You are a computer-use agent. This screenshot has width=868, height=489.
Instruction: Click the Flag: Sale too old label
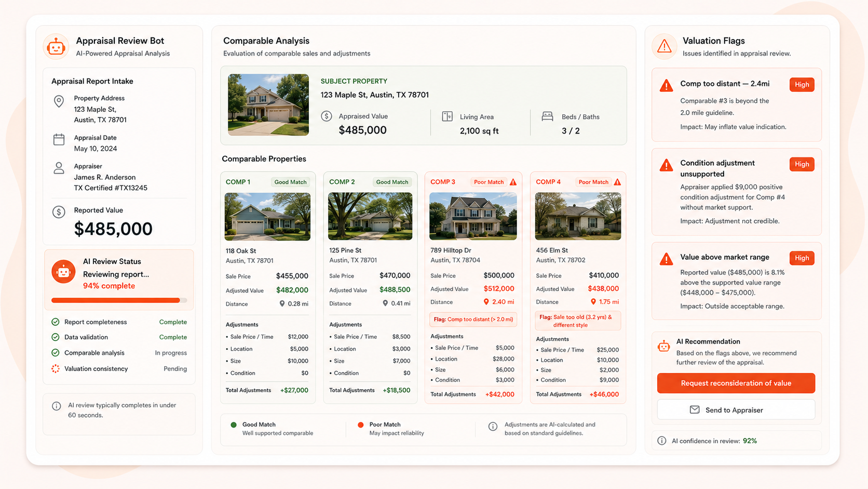[x=578, y=321]
